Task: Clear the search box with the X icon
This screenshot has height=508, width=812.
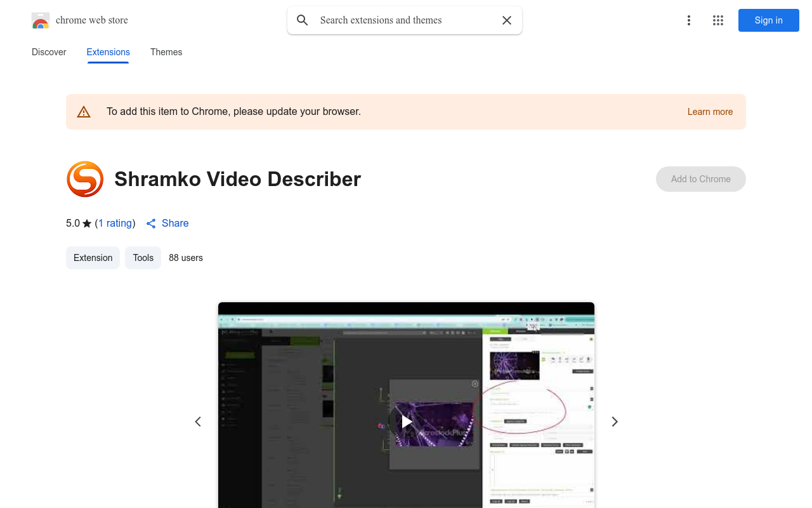Action: pos(507,20)
